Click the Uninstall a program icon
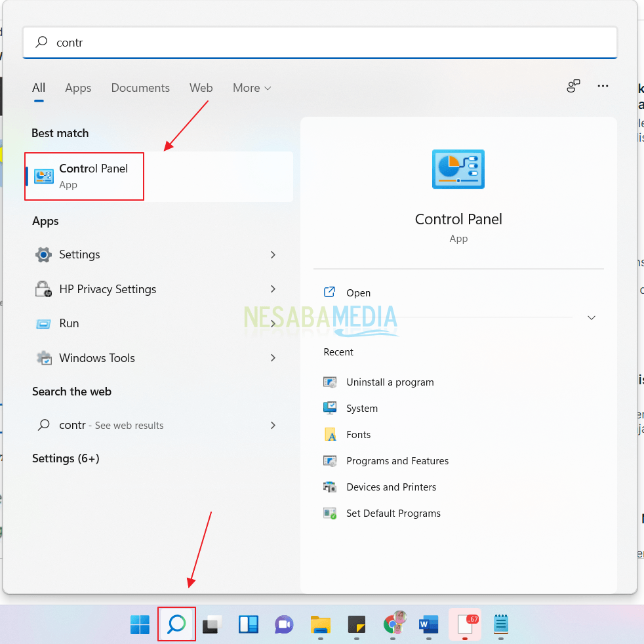 330,382
